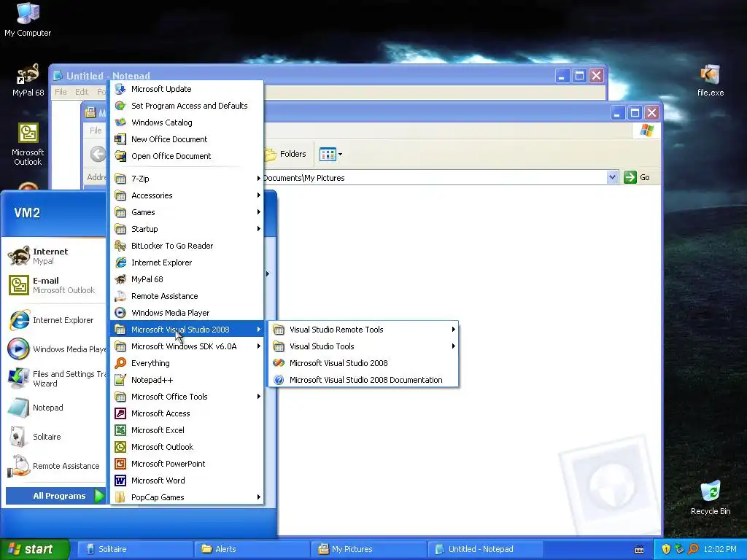Image resolution: width=747 pixels, height=560 pixels.
Task: Expand the 7-Zip program folder
Action: (x=187, y=179)
